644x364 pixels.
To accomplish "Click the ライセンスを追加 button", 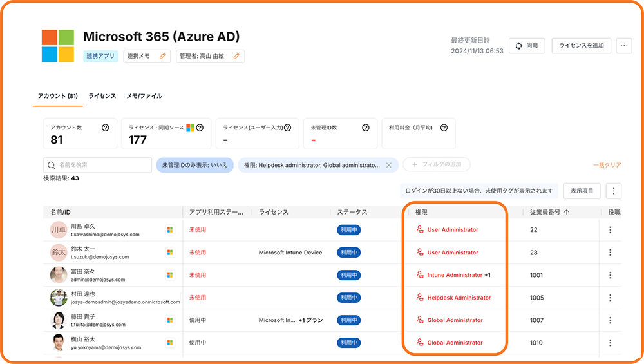I will tap(582, 45).
